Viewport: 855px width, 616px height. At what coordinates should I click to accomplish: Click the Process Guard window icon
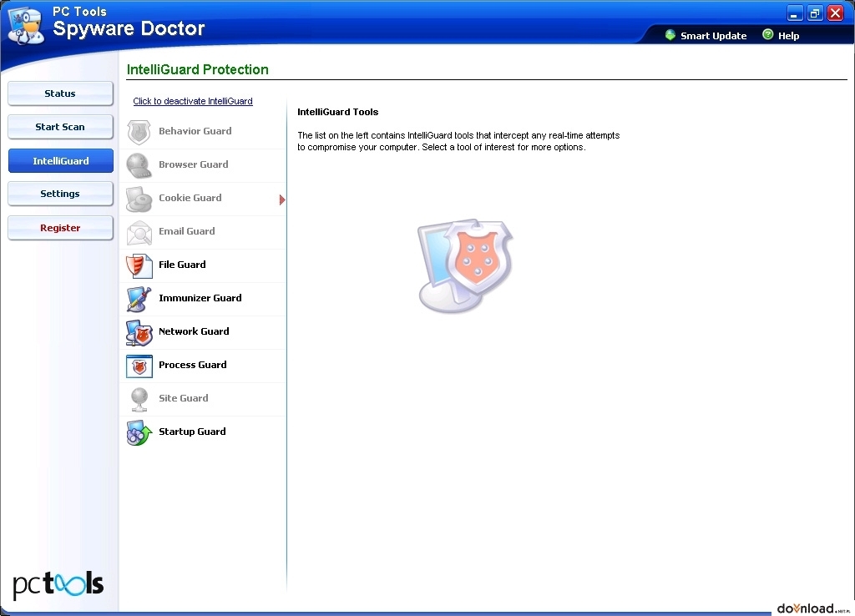139,366
